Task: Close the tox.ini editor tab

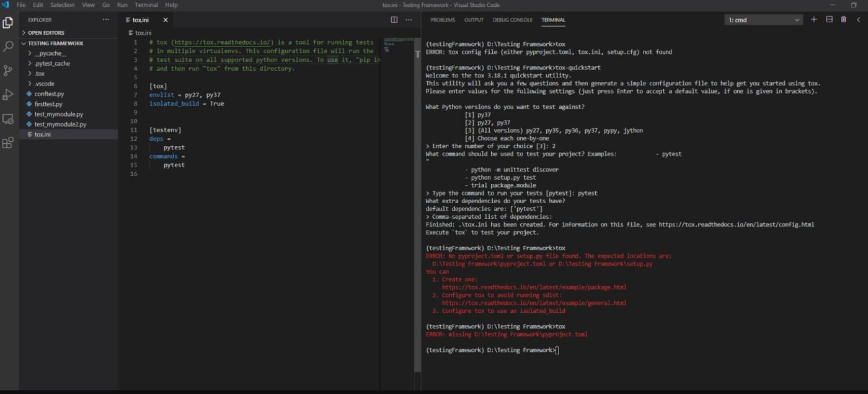Action: (x=166, y=20)
